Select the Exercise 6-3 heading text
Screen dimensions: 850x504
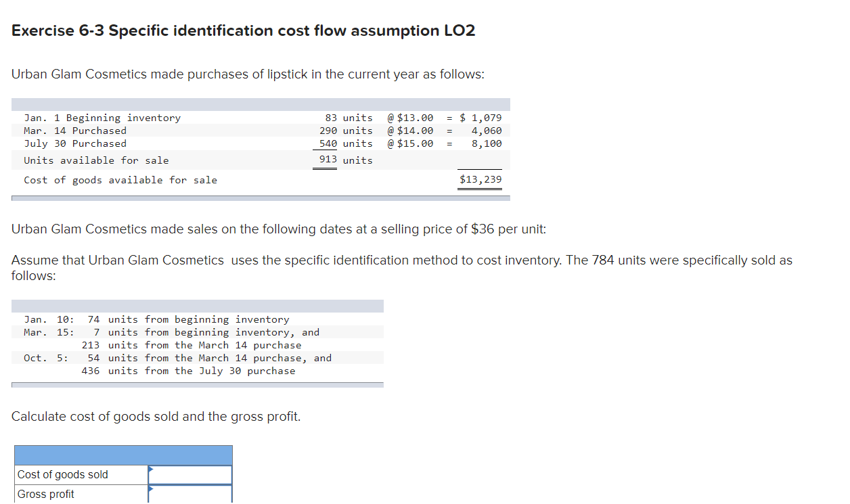244,30
